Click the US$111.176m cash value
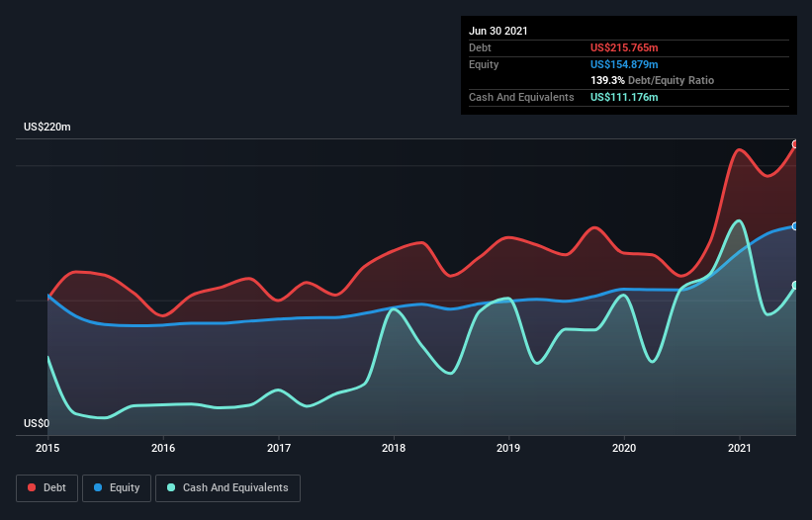 tap(624, 97)
